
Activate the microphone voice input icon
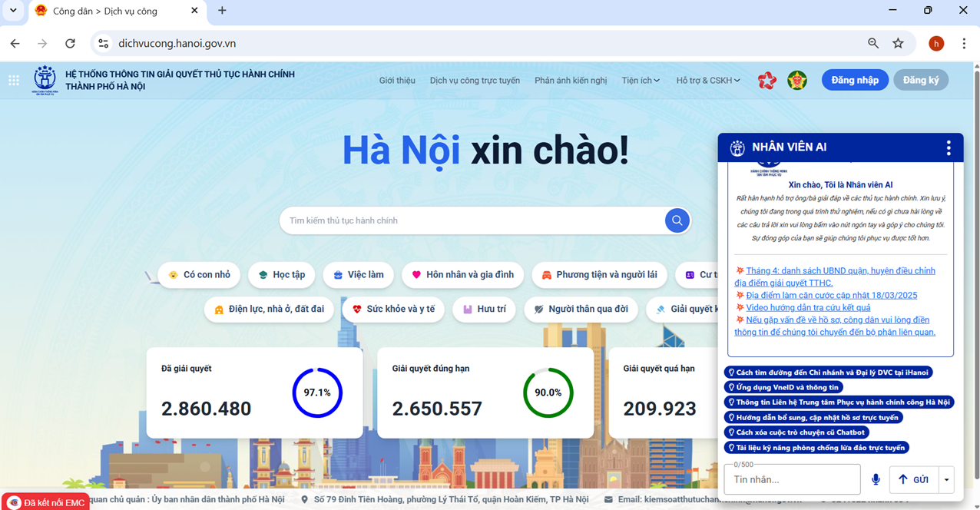click(876, 479)
